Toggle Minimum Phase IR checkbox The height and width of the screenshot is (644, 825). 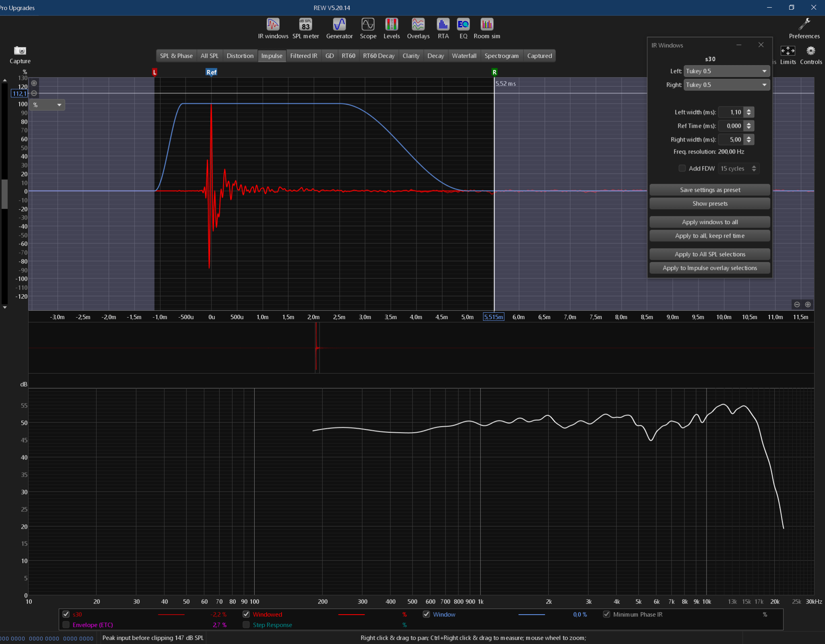coord(606,614)
